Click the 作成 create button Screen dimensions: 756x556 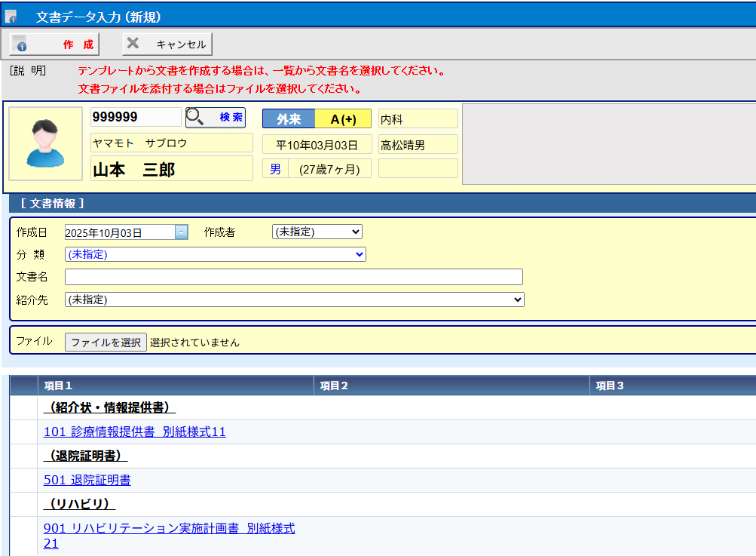click(x=54, y=45)
